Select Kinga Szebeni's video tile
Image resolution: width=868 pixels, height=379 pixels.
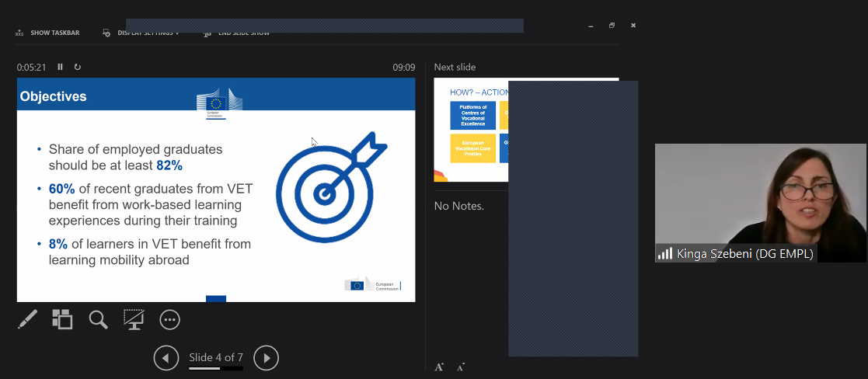click(x=760, y=194)
